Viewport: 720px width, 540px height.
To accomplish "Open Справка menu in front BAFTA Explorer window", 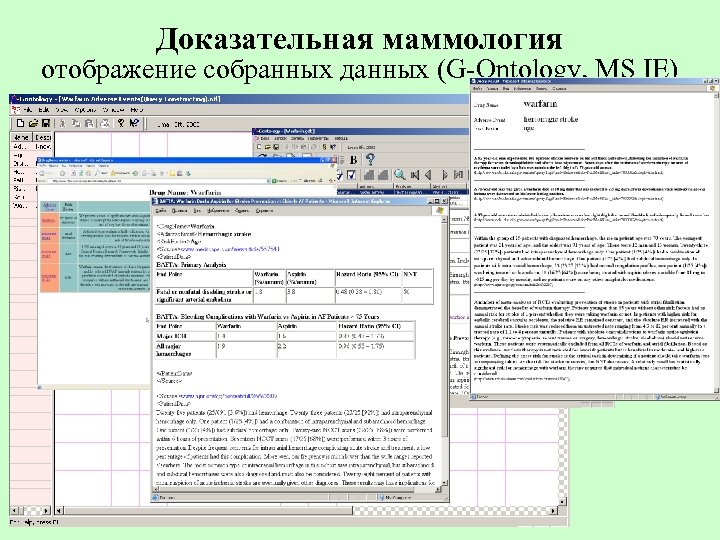I will click(x=264, y=211).
